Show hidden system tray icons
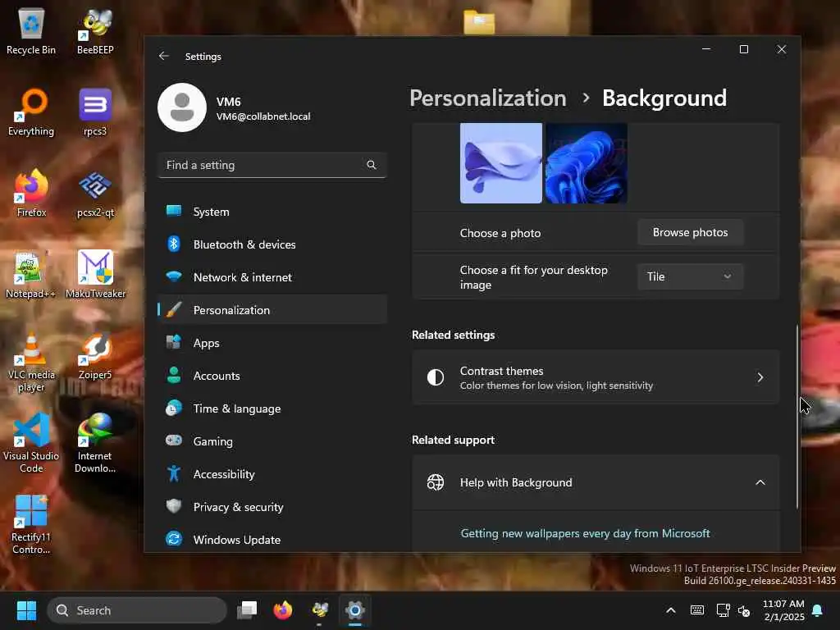 671,610
